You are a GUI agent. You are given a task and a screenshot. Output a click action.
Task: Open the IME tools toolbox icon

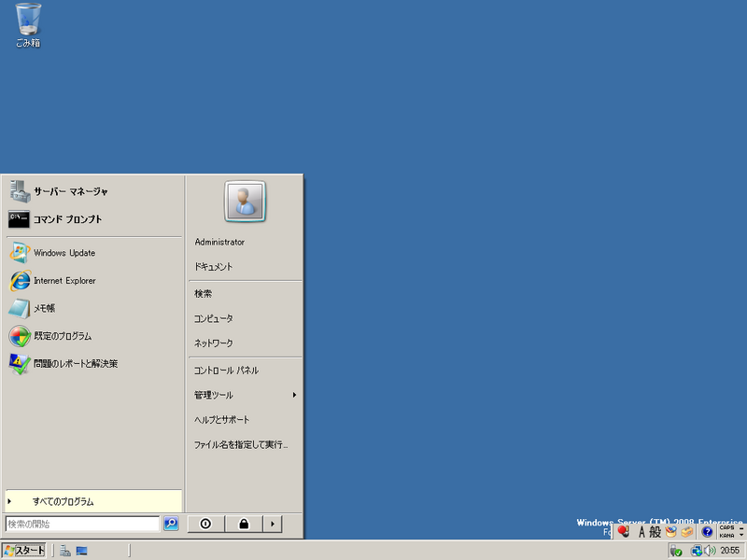coord(686,531)
